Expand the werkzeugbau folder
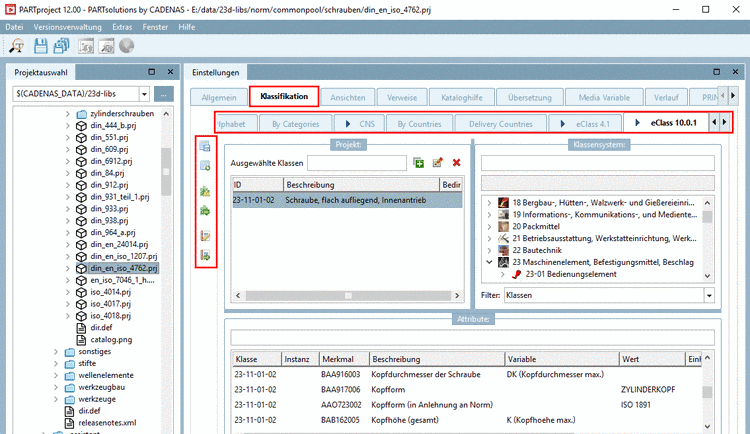This screenshot has height=434, width=750. (x=55, y=388)
